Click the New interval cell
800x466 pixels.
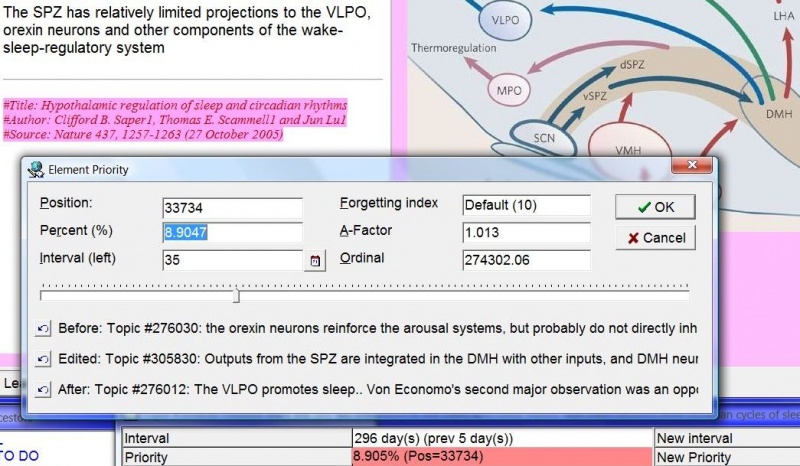727,438
